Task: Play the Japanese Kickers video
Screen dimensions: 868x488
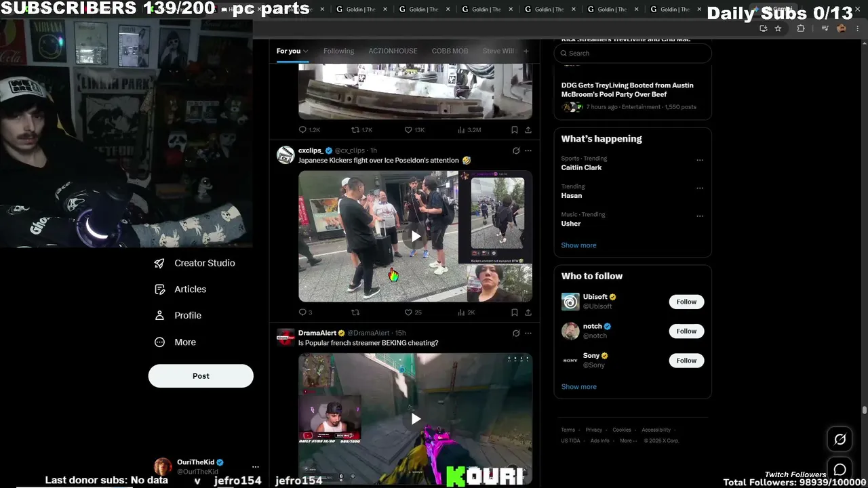Action: (416, 236)
